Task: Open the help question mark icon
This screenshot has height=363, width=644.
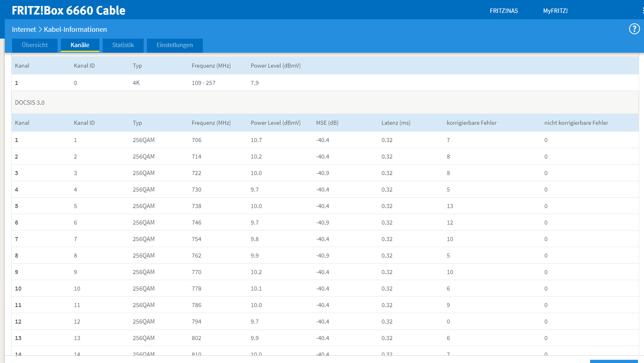Action: pos(634,29)
